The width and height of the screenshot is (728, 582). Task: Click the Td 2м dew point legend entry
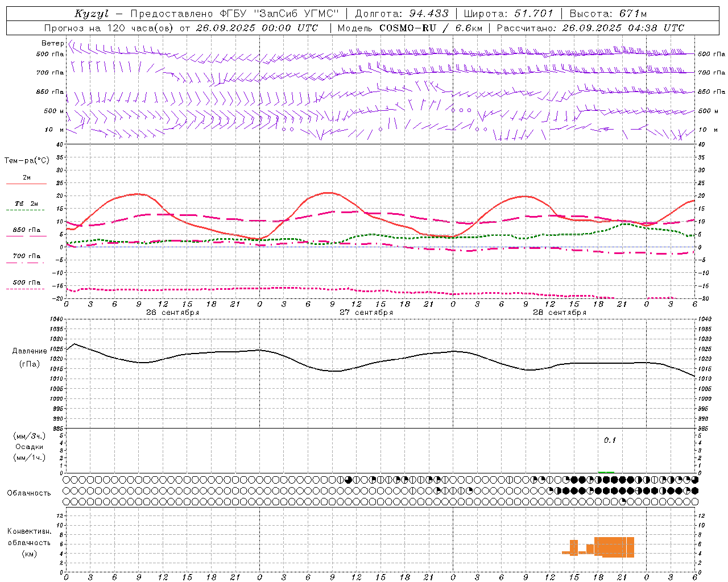[x=27, y=203]
